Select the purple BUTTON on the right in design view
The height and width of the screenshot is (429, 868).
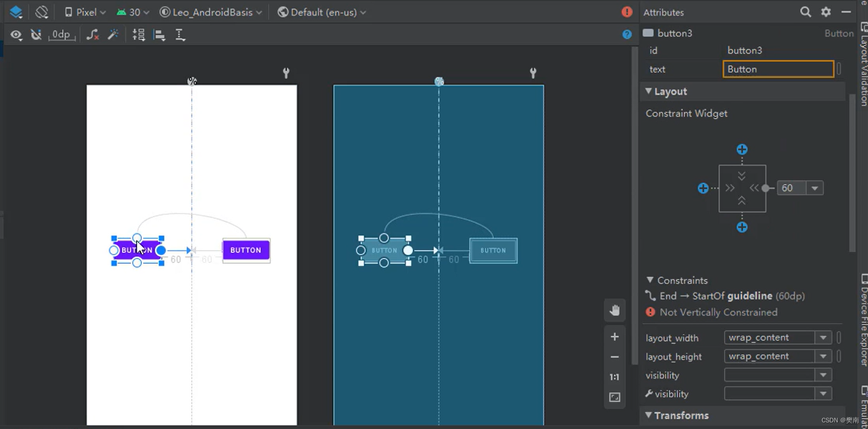coord(246,250)
